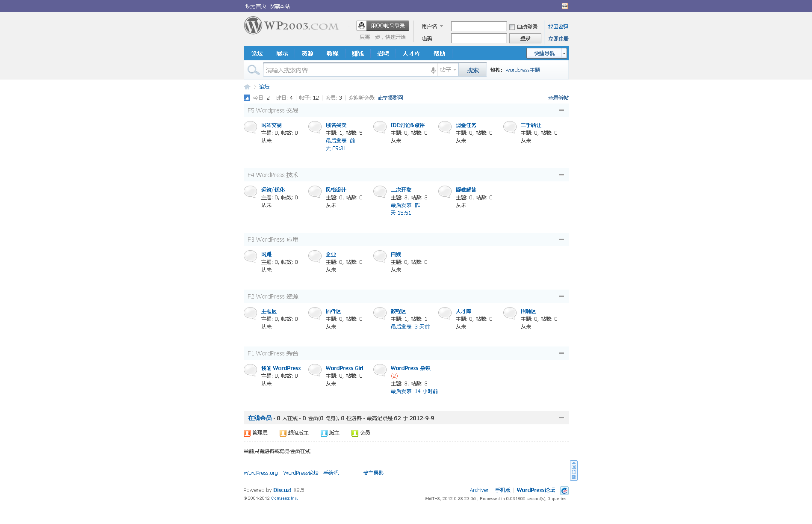Click the bubble icon for WordPress 杂谈
Image resolution: width=812 pixels, height=524 pixels.
point(380,370)
